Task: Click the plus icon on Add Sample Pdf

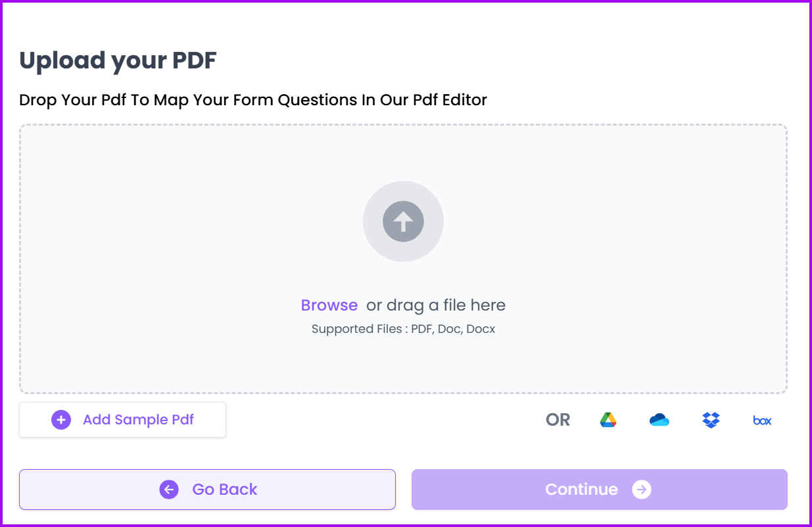Action: 60,419
